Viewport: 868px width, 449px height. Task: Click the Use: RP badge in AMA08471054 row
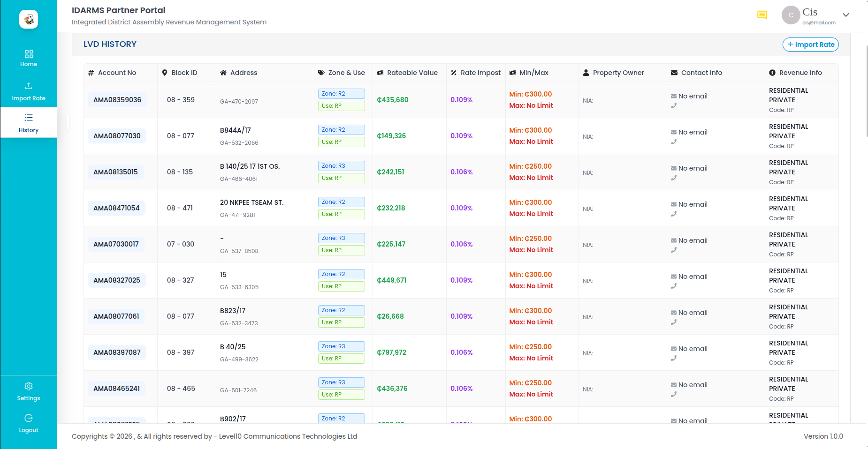[x=341, y=214]
